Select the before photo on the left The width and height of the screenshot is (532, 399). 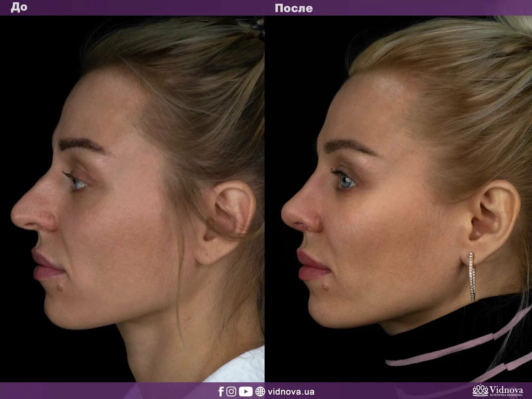click(132, 199)
